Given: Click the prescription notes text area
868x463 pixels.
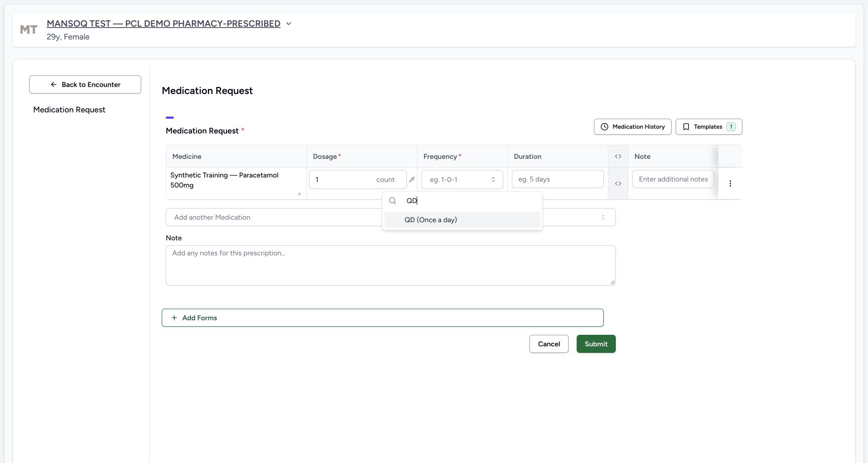Looking at the screenshot, I should click(391, 265).
